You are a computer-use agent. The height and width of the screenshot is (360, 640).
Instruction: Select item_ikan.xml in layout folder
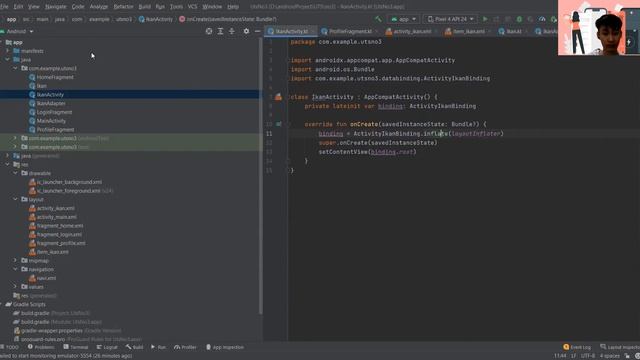point(53,252)
